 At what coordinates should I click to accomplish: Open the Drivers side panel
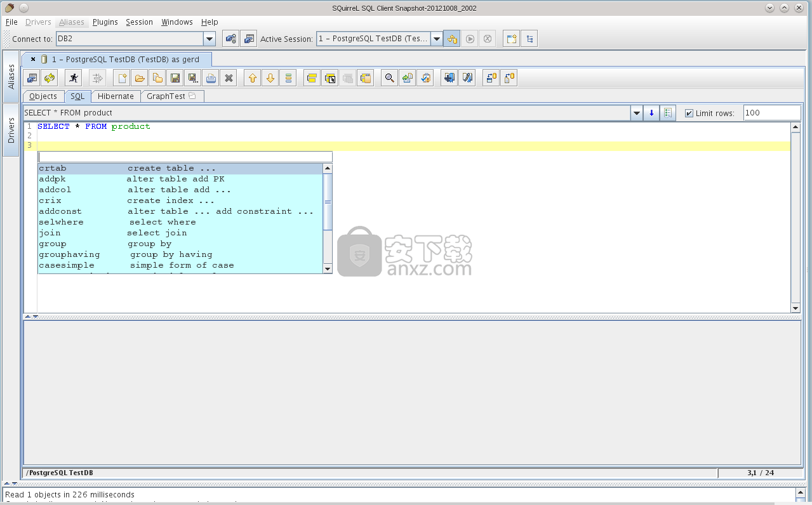(11, 129)
